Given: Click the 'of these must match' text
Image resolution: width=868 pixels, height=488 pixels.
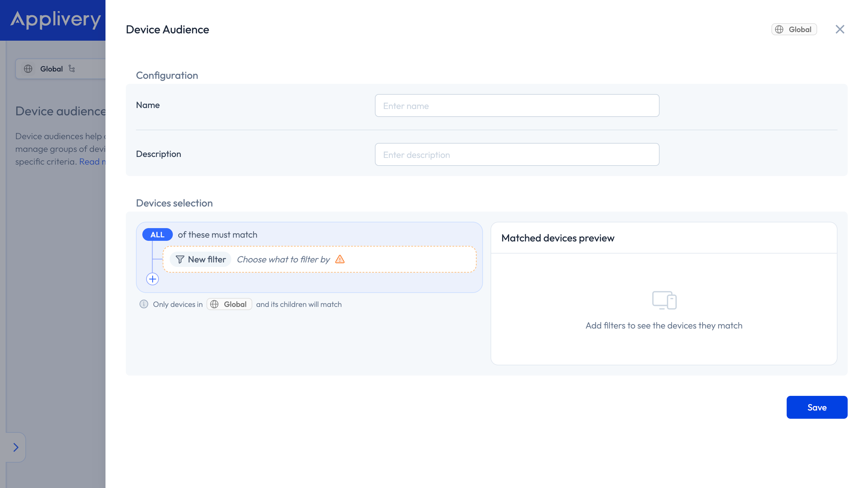Looking at the screenshot, I should point(217,234).
